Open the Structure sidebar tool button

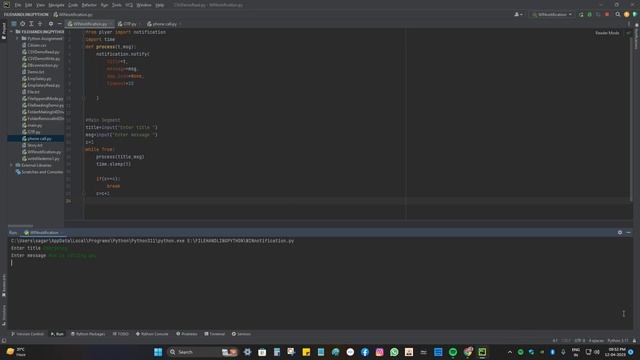coord(4,315)
